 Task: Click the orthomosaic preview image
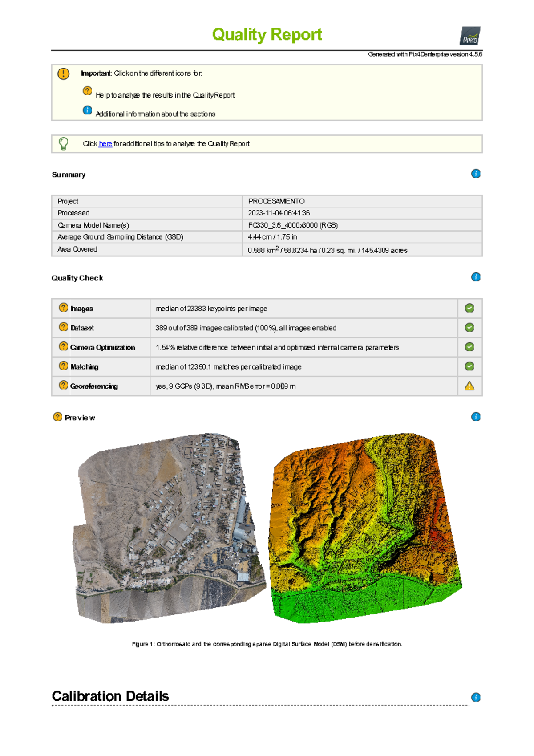click(169, 528)
